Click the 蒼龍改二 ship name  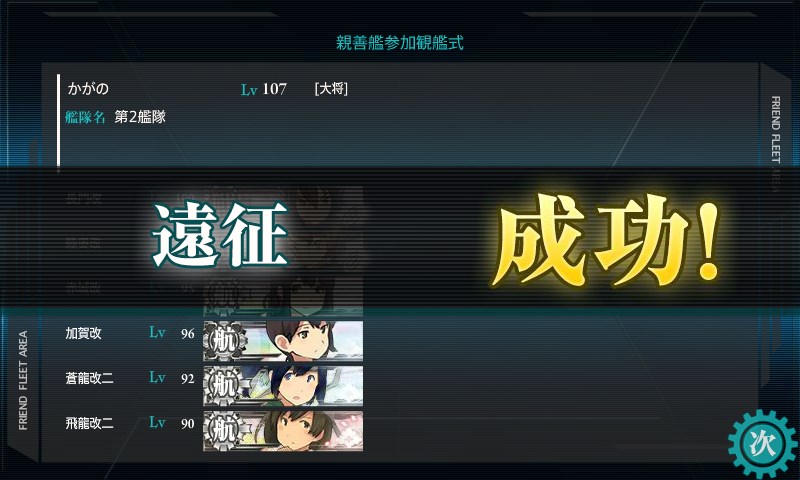click(89, 378)
